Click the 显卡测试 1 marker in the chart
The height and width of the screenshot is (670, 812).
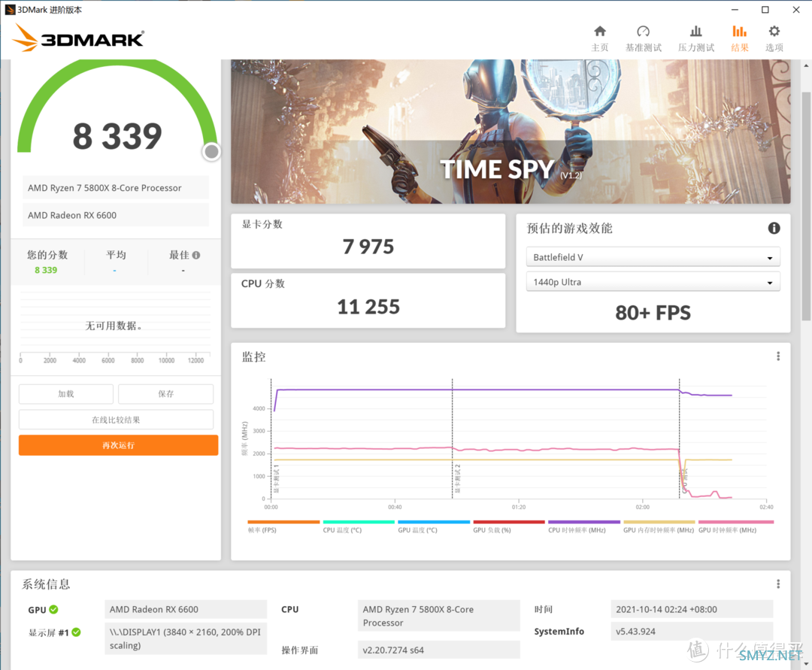tap(277, 478)
